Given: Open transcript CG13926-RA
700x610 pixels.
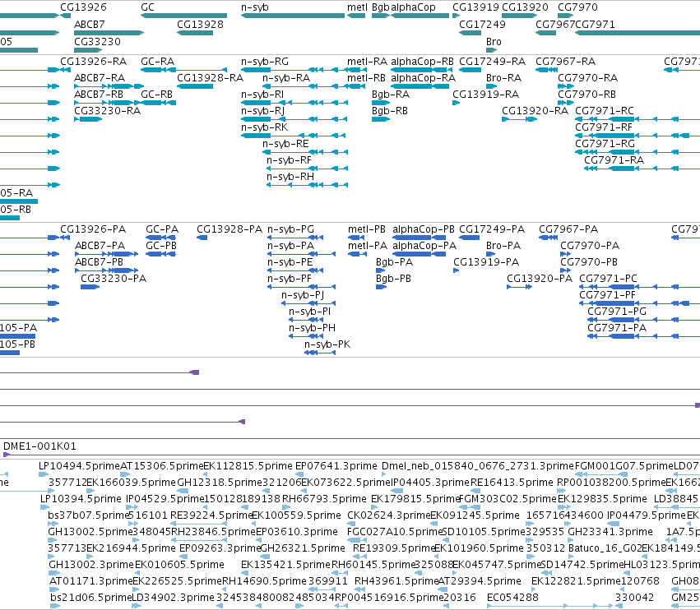Looking at the screenshot, I should click(x=93, y=61).
